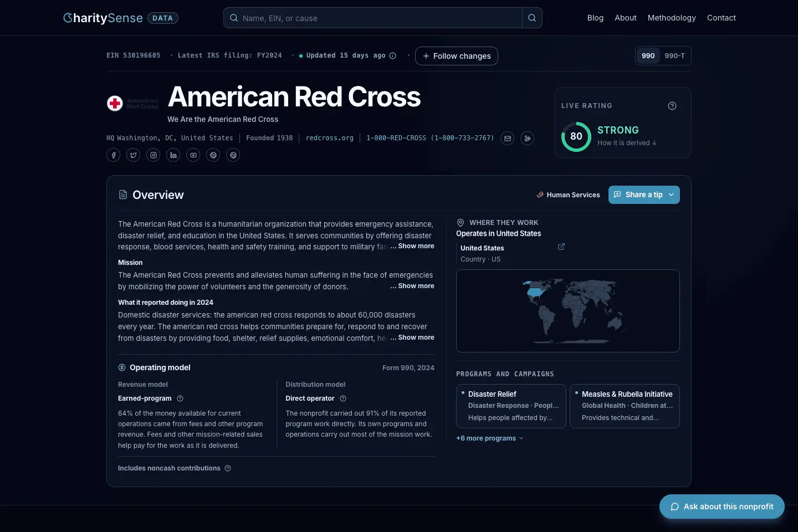The image size is (798, 532).
Task: Click the STRONG rating label
Action: click(x=618, y=130)
